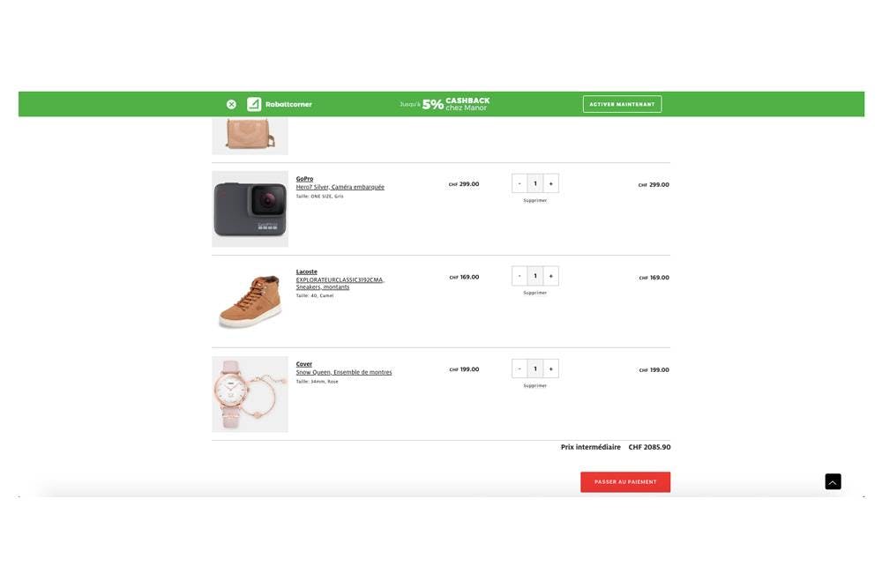Edit the GoPro quantity field

(535, 183)
